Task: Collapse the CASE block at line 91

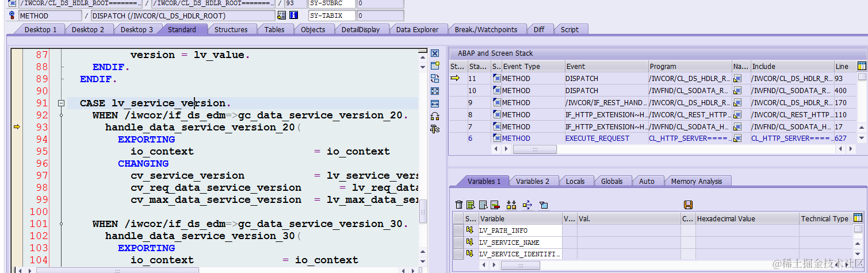Action: 61,103
